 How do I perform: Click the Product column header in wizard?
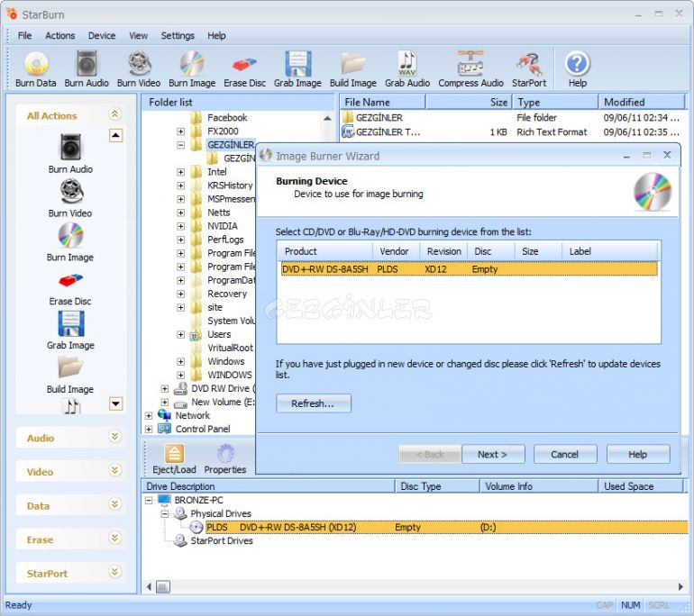pos(325,251)
